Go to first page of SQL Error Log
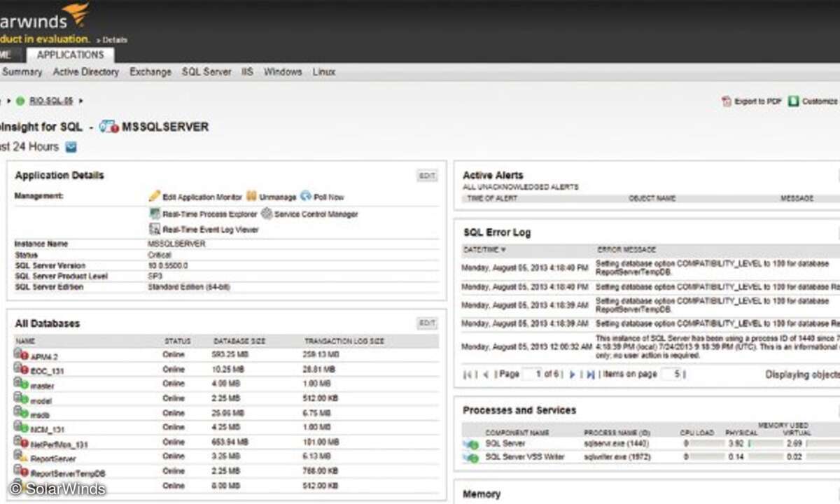This screenshot has width=840, height=504. tap(468, 374)
